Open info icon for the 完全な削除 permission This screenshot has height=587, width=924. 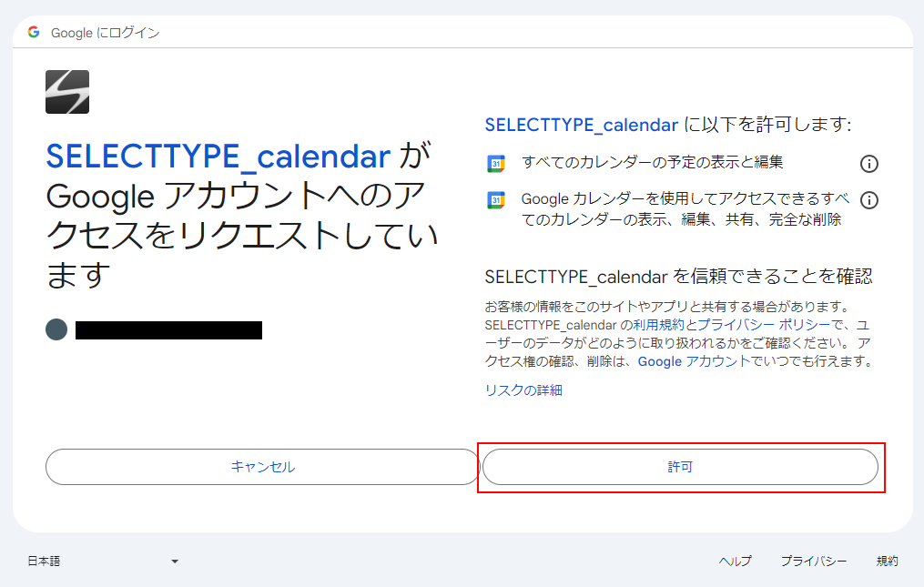point(868,200)
